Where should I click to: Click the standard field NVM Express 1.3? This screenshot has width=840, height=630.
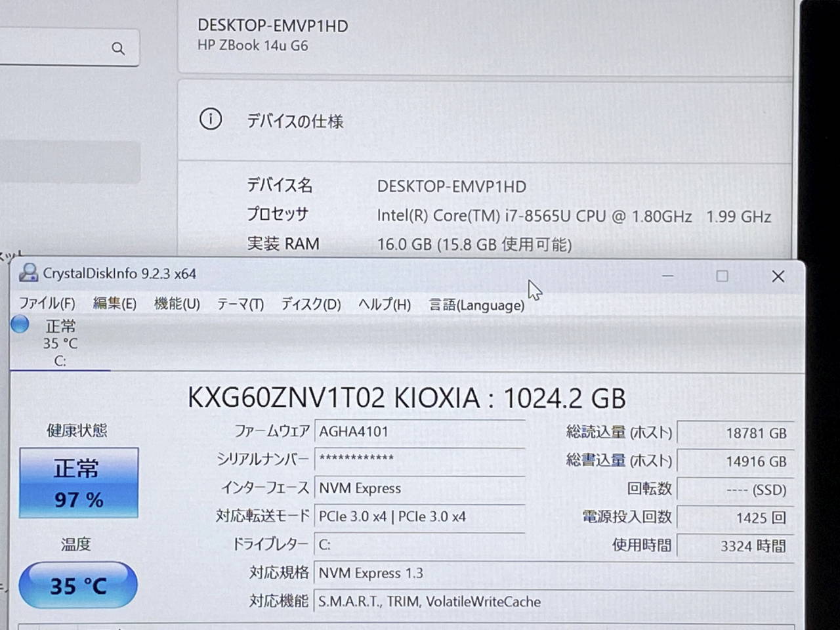point(554,573)
